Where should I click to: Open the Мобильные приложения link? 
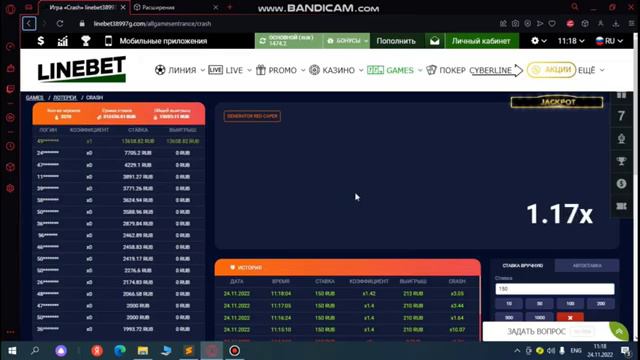point(163,41)
